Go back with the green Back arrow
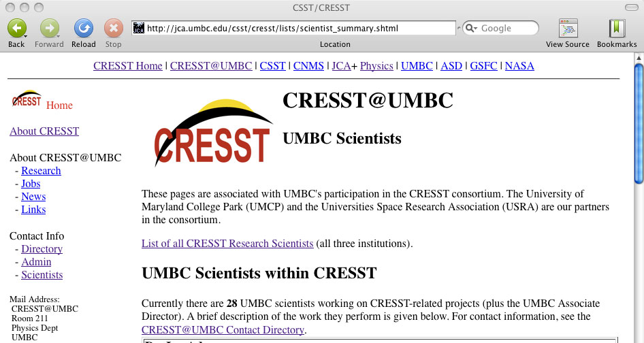This screenshot has height=343, width=644. click(17, 29)
